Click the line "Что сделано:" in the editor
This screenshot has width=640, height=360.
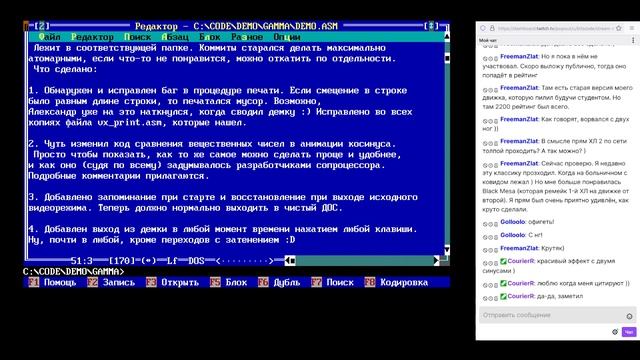click(x=66, y=69)
